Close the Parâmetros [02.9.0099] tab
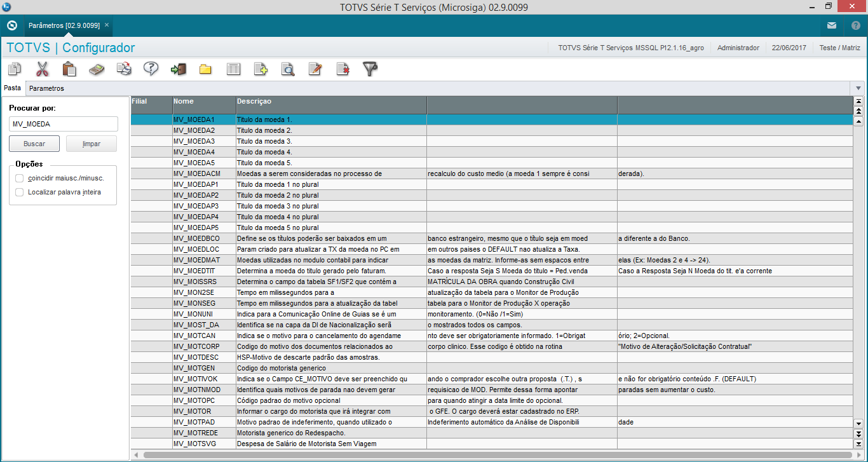This screenshot has width=868, height=462. [x=107, y=25]
